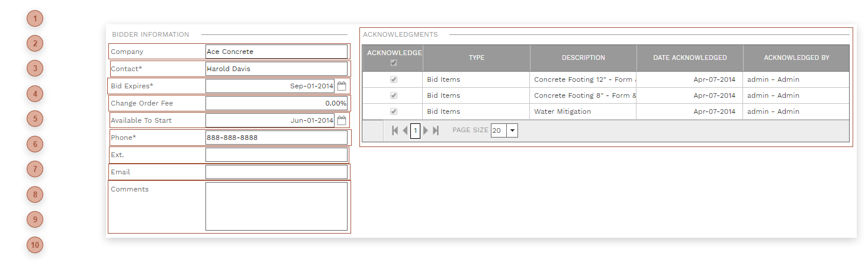Go to next page of acknowledgments
This screenshot has width=868, height=268.
(x=426, y=130)
